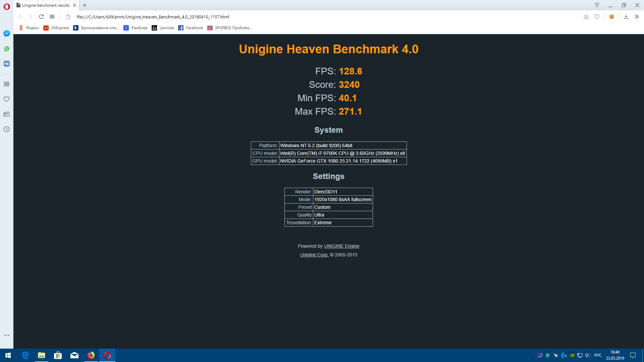Open the VK sidebar panel
644x362 pixels.
[7, 64]
